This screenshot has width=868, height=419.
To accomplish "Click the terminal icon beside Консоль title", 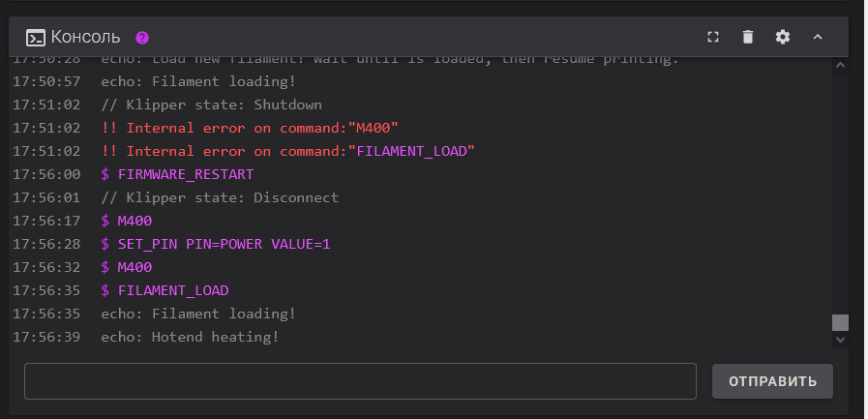I will (36, 38).
